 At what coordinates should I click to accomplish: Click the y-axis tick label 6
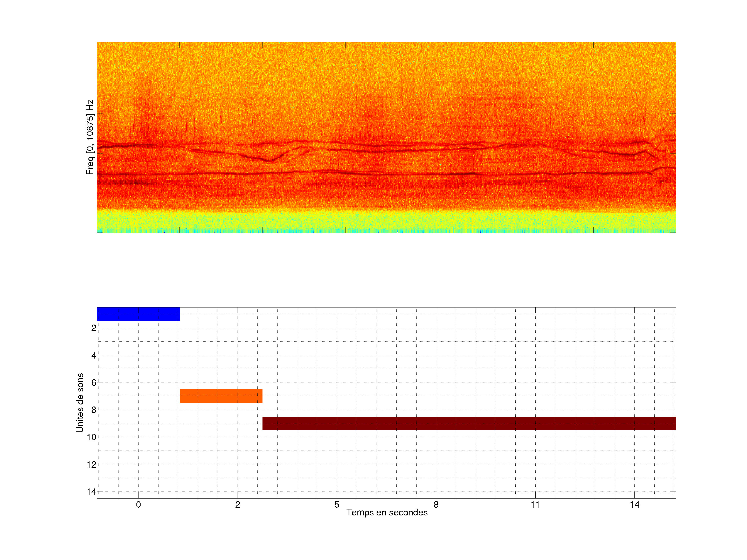pos(94,382)
